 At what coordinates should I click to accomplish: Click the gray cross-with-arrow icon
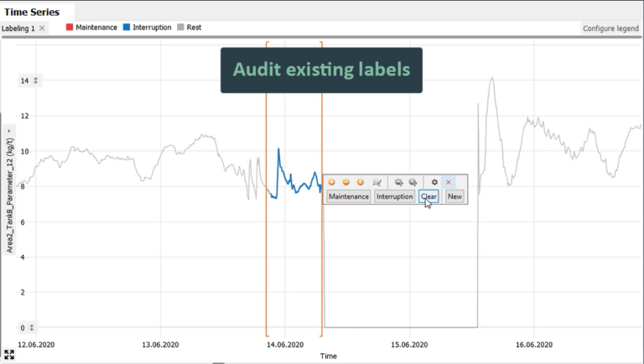413,182
